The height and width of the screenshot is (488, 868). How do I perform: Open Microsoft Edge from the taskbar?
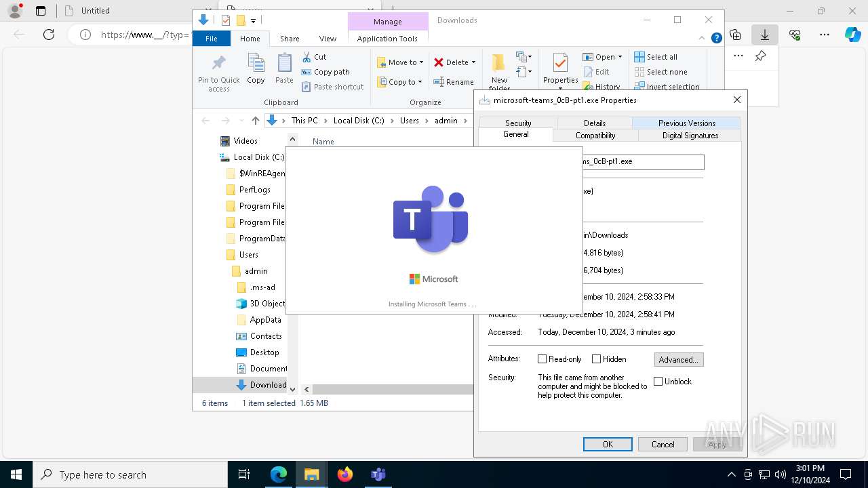tap(279, 474)
